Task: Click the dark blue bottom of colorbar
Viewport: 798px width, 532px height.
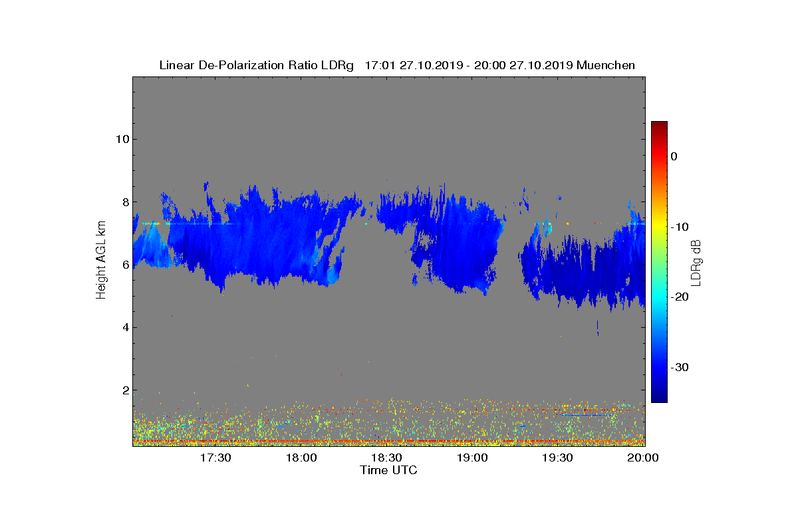Action: tap(659, 398)
